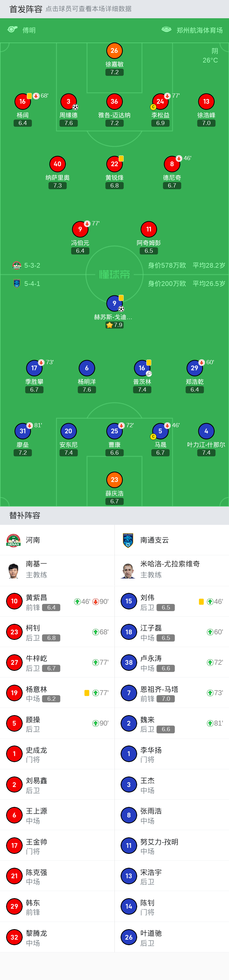Viewport: 229px width, 980px height.
Task: Tap goalkeeper 徐嘉敏 number 26 icon
Action: (114, 51)
